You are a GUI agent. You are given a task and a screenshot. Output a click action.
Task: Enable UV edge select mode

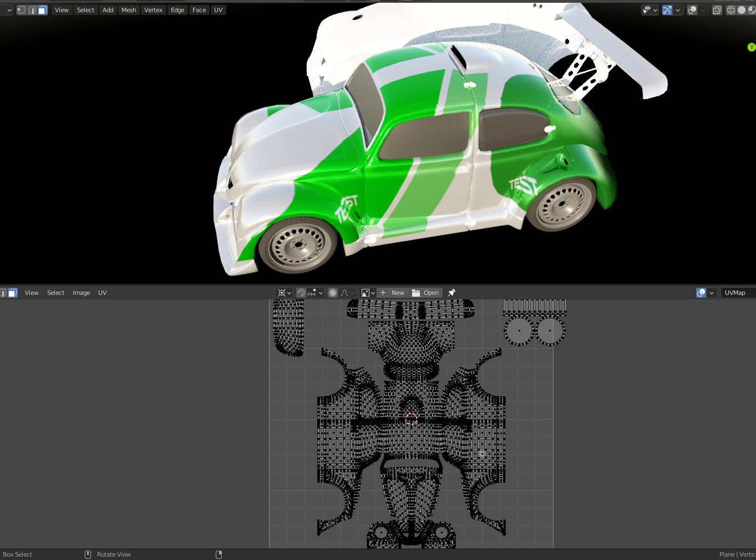pyautogui.click(x=2, y=293)
